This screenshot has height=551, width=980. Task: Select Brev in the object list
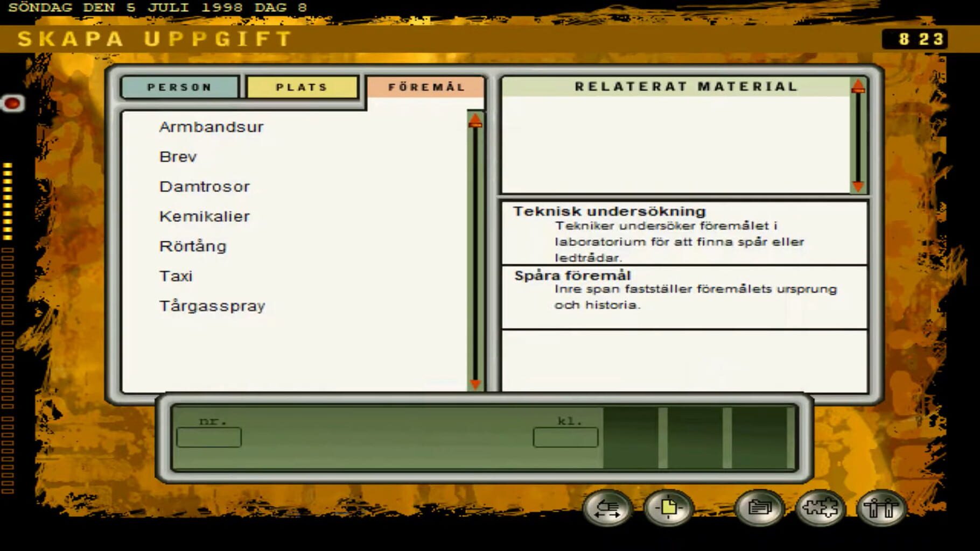[x=178, y=157]
